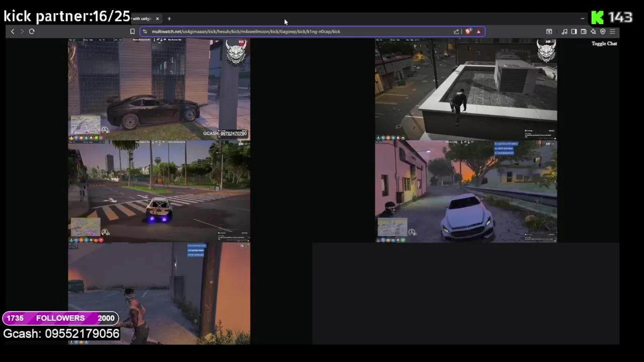
Task: Open the Brave Wallet icon
Action: point(584,31)
